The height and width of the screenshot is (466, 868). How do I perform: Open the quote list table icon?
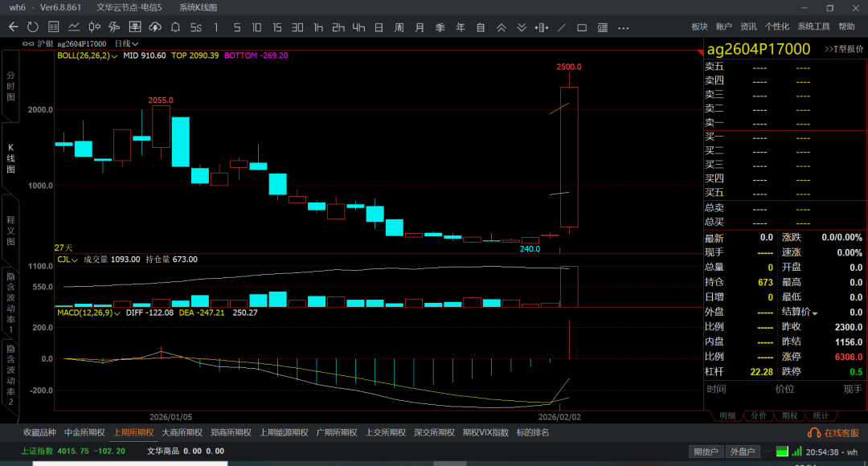(x=53, y=27)
